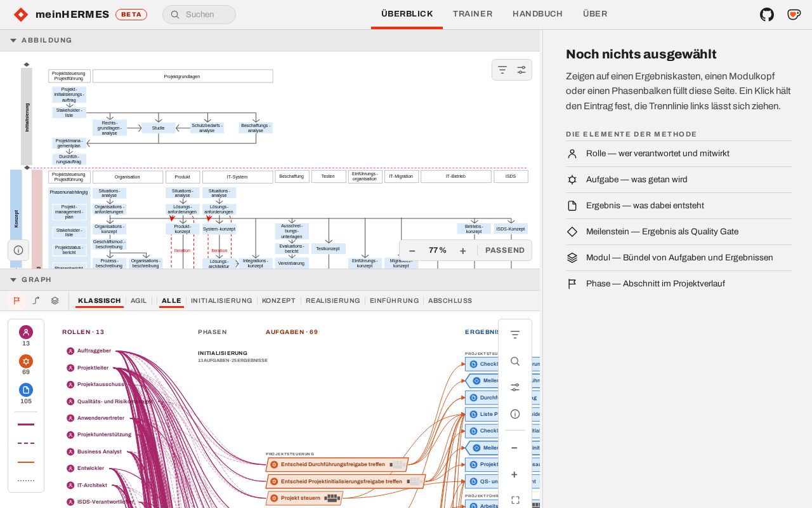Open the sliders settings in graph toolbar
Image resolution: width=812 pixels, height=508 pixels.
click(x=515, y=387)
